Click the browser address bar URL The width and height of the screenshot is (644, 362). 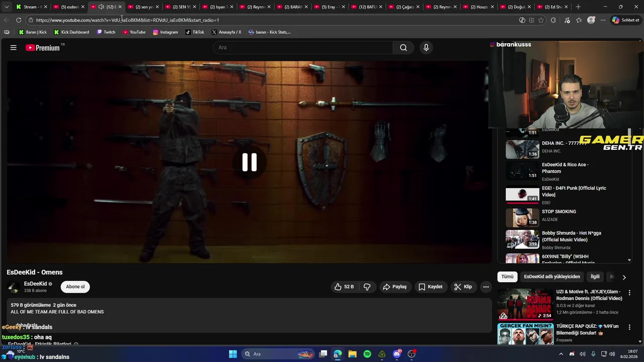[x=127, y=20]
